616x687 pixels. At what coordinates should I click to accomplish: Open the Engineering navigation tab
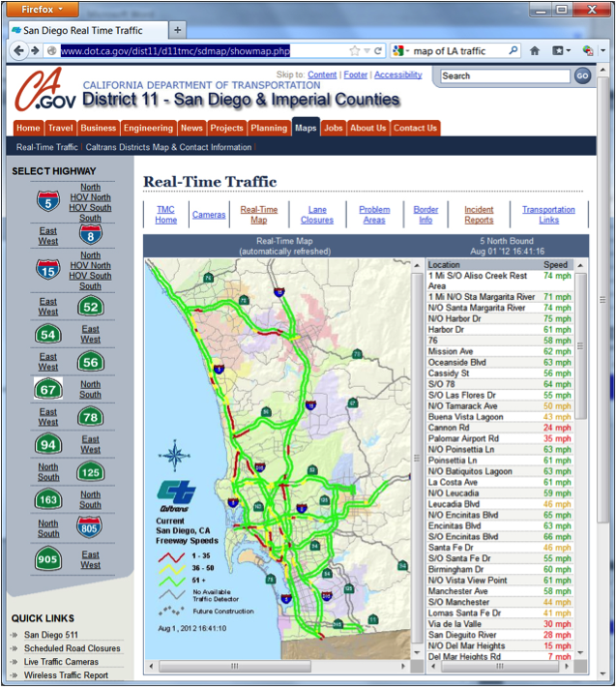coord(148,128)
